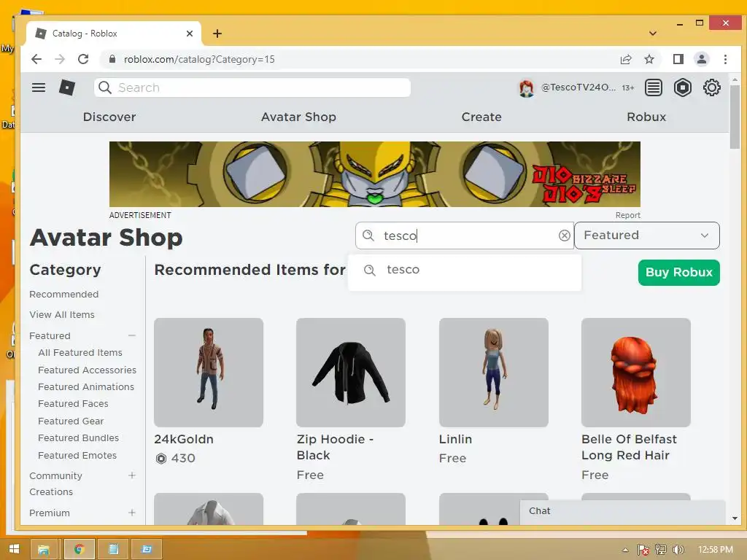The width and height of the screenshot is (747, 560).
Task: Open Belle Of Belfast Long Red Hair thumbnail
Action: click(636, 373)
